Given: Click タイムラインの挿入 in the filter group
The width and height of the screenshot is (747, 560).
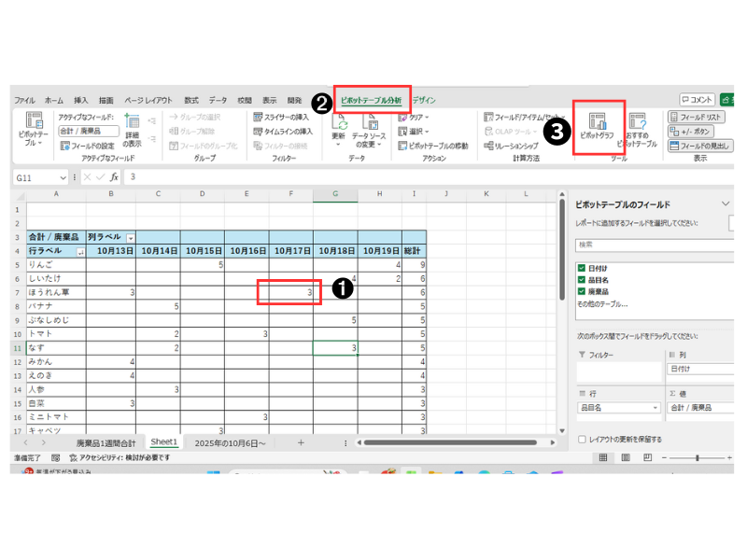Looking at the screenshot, I should coord(282,132).
